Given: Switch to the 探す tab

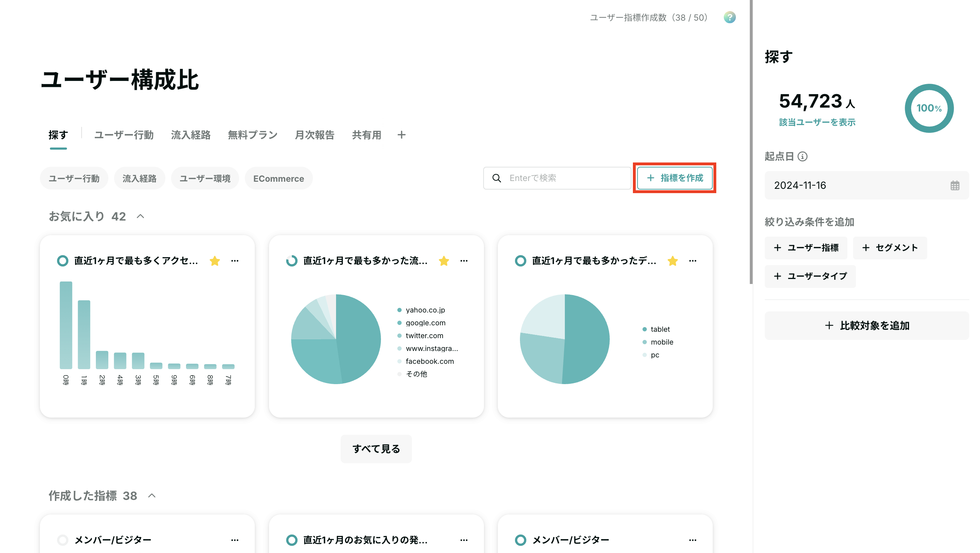Looking at the screenshot, I should (58, 135).
